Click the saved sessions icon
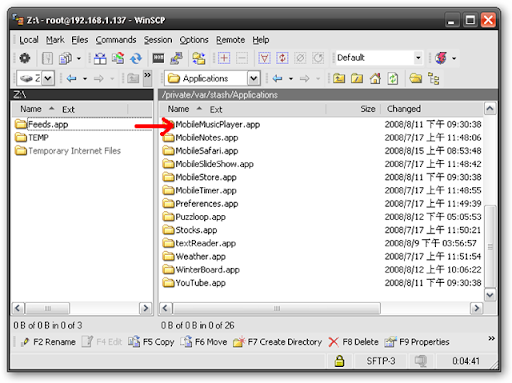Screen dimensions: 512x383 tap(441, 58)
